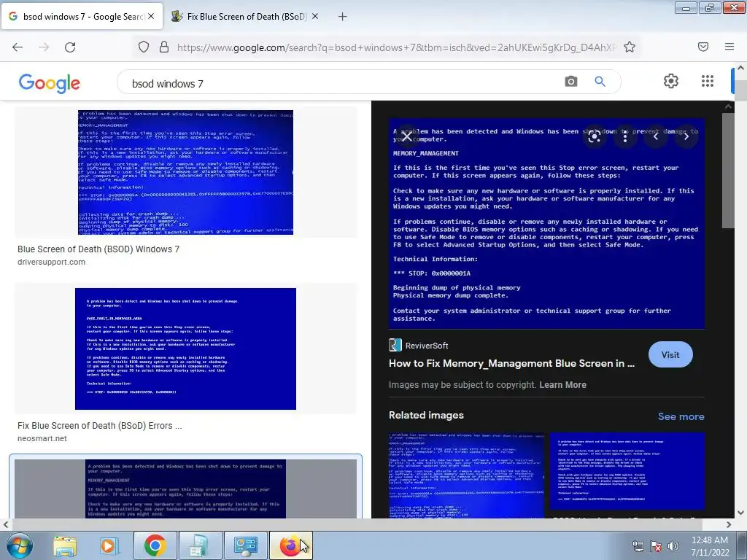The height and width of the screenshot is (560, 747).
Task: Close the 'bsod windows 7 - Google Search' tab
Action: (x=151, y=16)
